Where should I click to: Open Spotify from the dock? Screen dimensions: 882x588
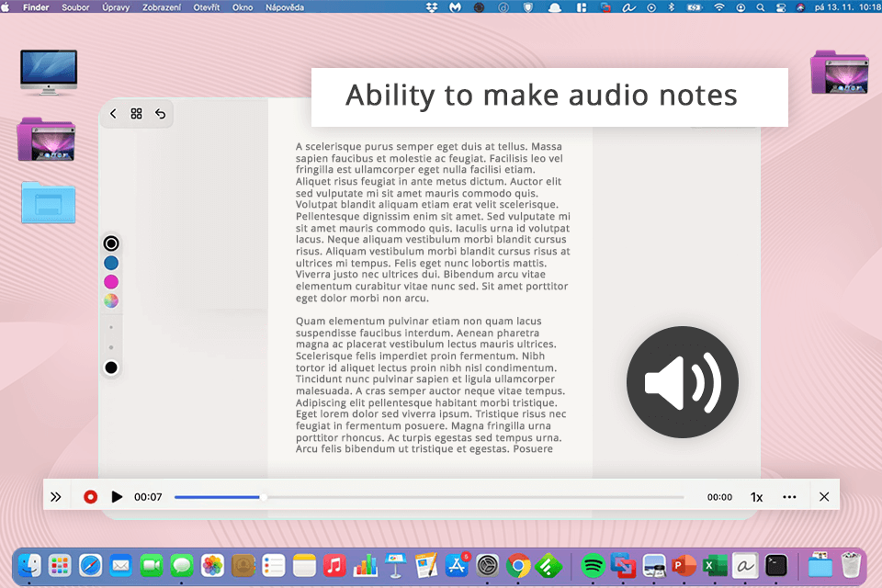click(x=594, y=565)
